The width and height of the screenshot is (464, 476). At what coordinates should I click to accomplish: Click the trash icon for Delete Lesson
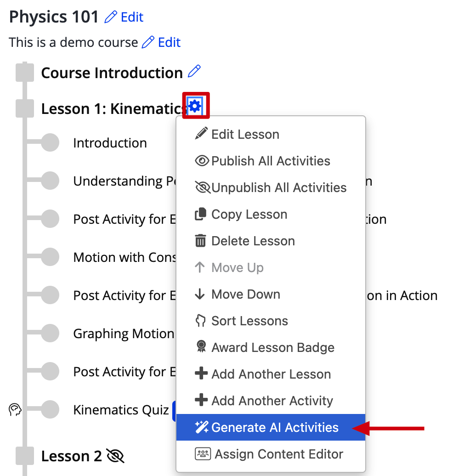click(x=200, y=241)
